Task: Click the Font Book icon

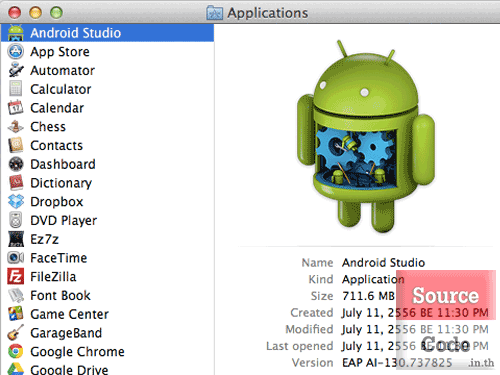Action: pyautogui.click(x=16, y=295)
